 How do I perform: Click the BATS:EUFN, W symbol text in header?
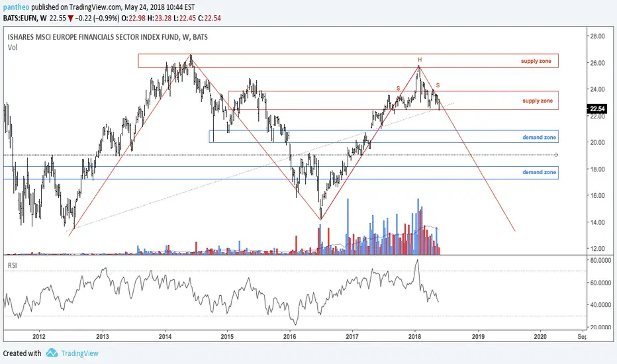coord(24,18)
